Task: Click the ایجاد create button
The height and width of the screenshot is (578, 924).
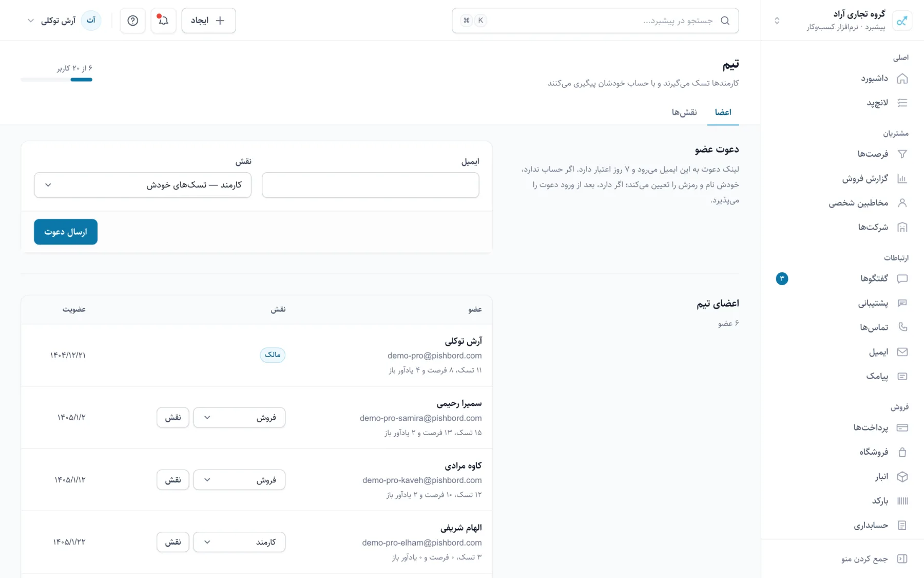Action: [x=208, y=21]
